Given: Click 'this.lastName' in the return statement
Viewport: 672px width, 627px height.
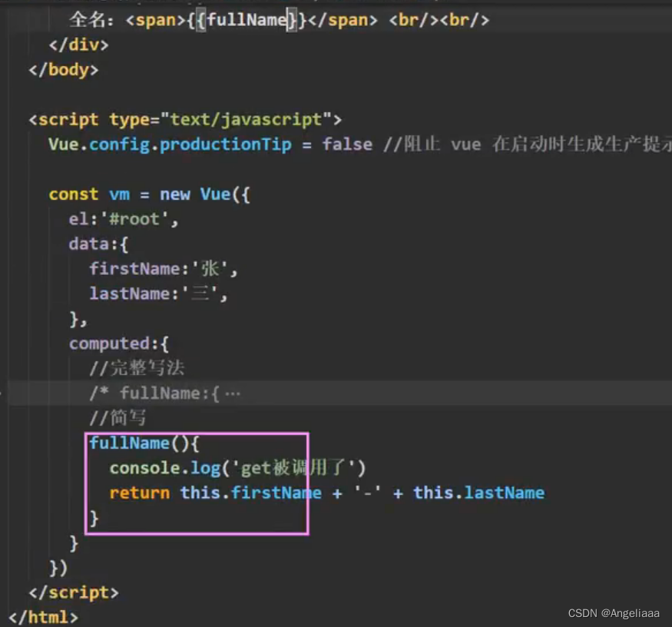Looking at the screenshot, I should tap(478, 493).
